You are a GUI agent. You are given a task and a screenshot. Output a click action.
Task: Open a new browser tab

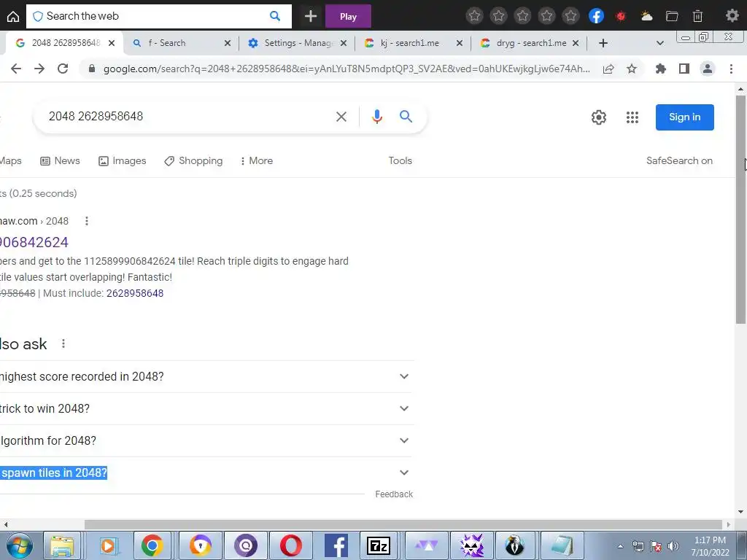pyautogui.click(x=603, y=43)
